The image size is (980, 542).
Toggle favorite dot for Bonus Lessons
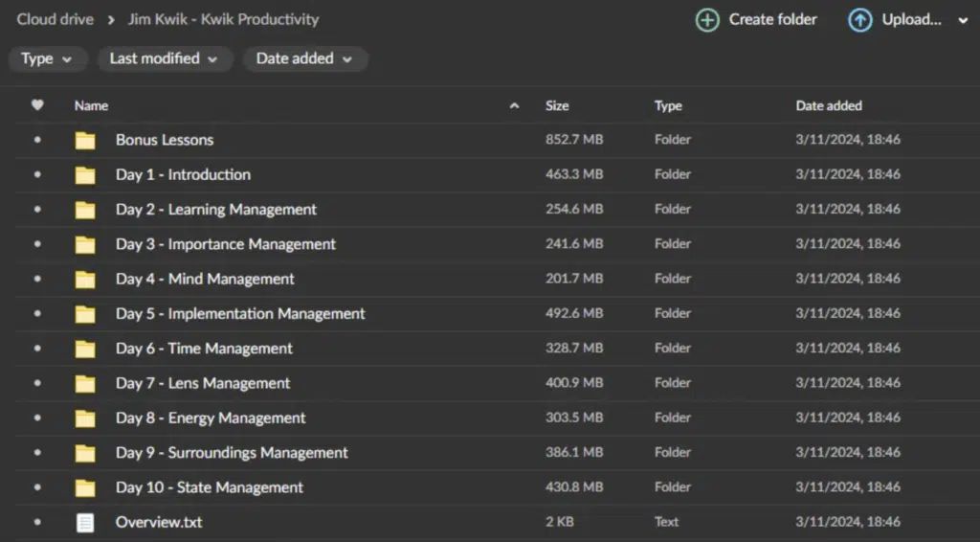coord(37,140)
